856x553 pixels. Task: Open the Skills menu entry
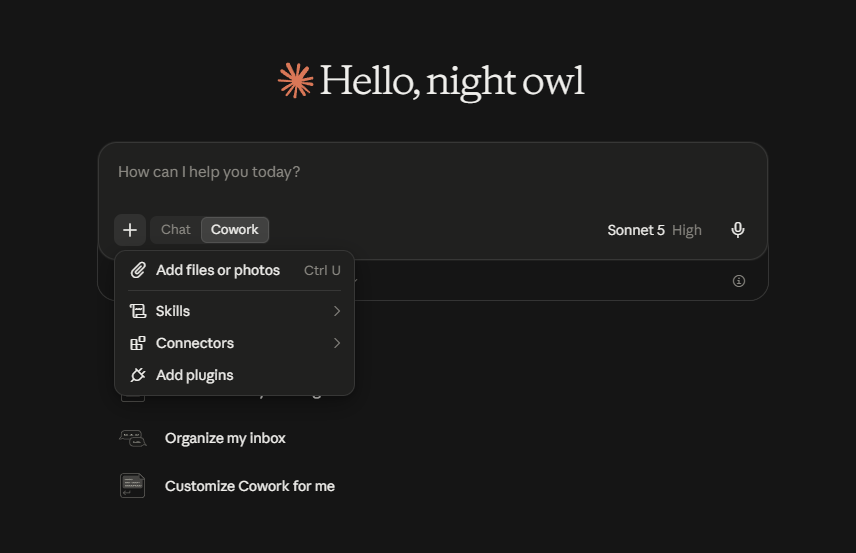click(235, 311)
